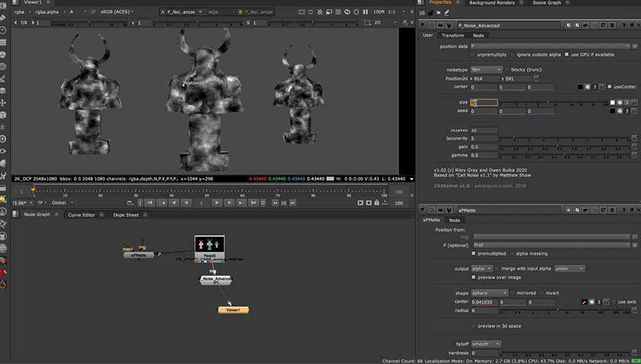The height and width of the screenshot is (364, 641).
Task: Open the Background Renders panel
Action: tap(492, 3)
